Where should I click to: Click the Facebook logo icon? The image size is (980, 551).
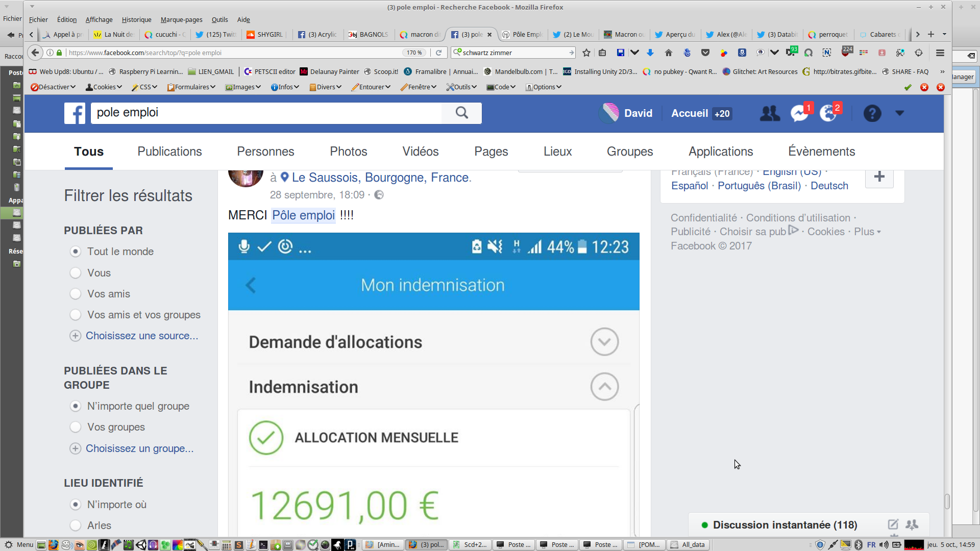pos(75,113)
